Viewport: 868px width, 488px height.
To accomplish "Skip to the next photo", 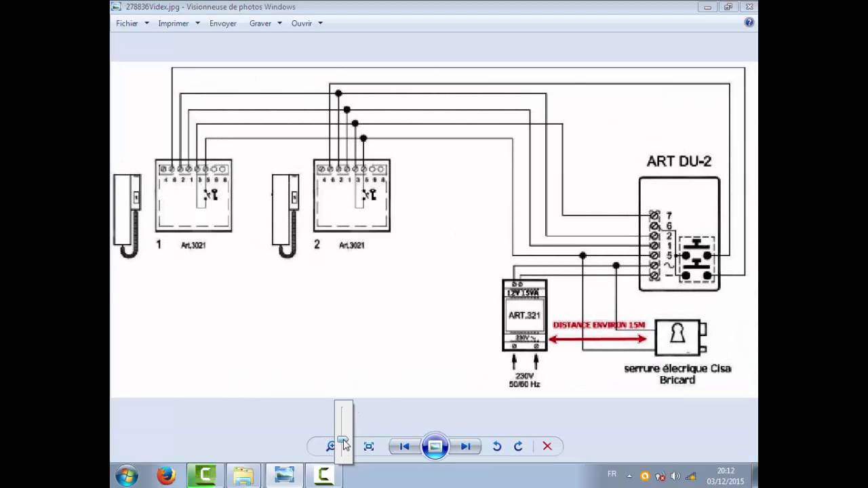I will (466, 446).
